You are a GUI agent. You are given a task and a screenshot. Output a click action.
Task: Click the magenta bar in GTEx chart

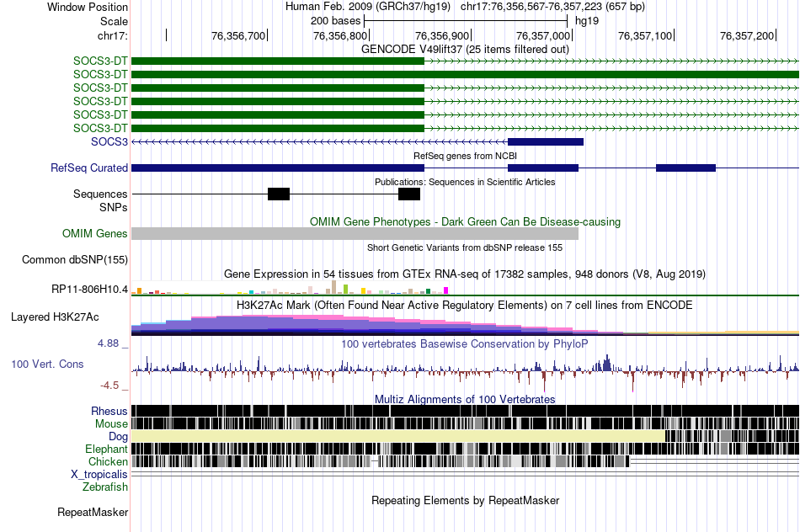pos(446,290)
